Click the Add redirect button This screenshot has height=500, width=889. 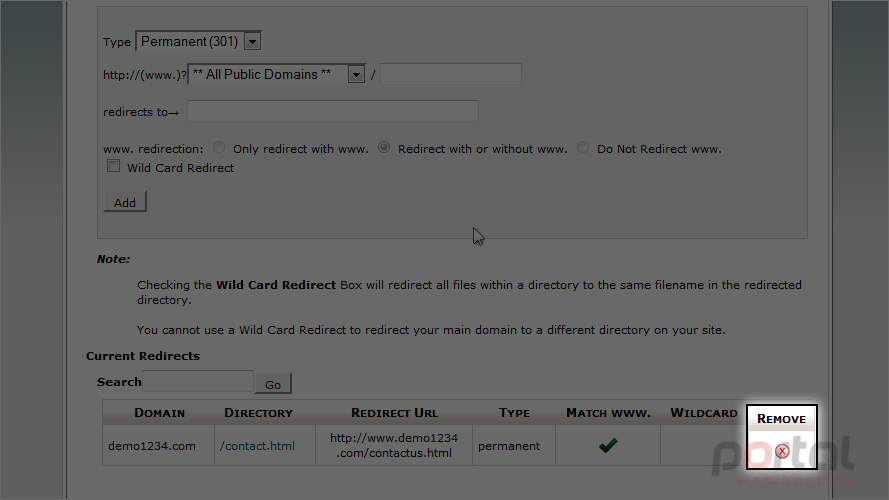click(125, 202)
